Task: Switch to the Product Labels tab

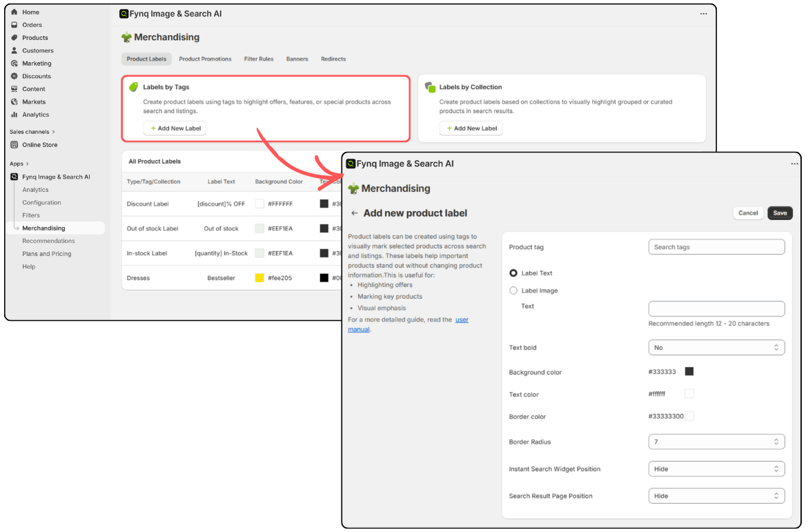Action: [146, 59]
